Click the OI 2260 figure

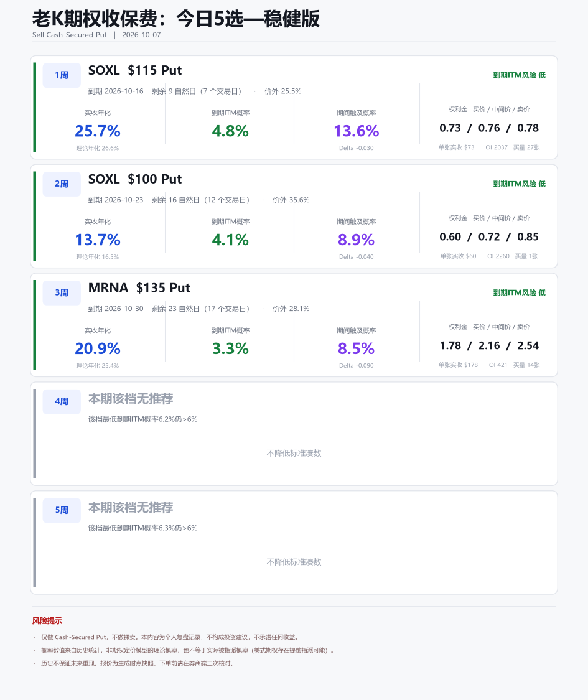[x=498, y=256]
